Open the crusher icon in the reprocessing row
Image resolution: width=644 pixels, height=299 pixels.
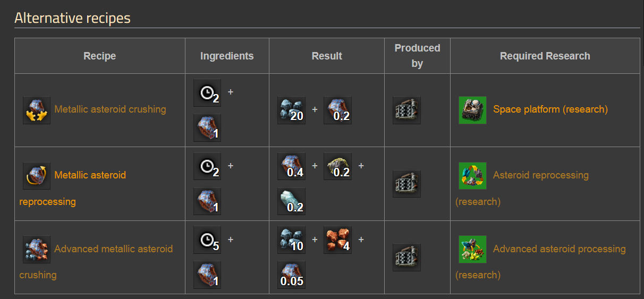[x=406, y=184]
